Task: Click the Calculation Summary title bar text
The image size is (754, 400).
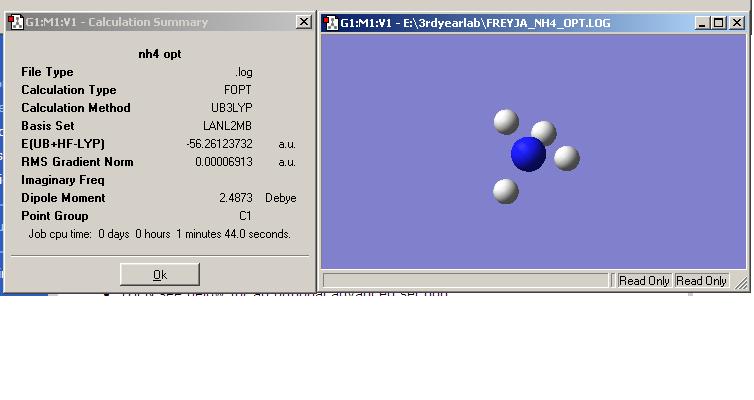Action: point(117,22)
